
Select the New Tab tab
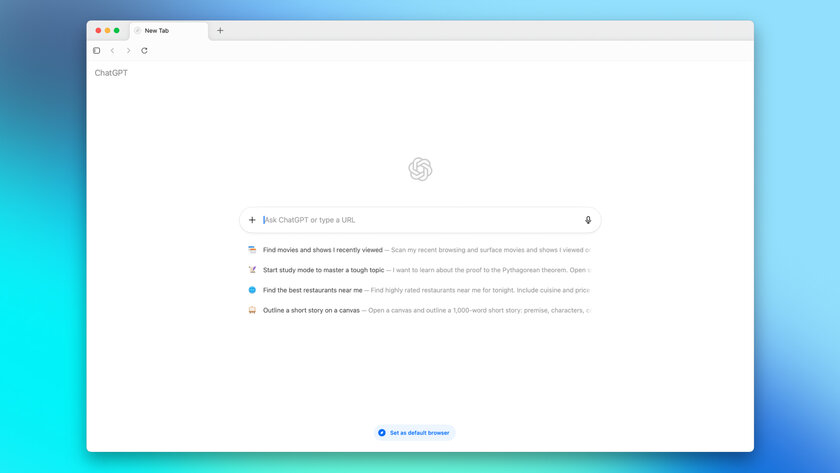pos(169,31)
